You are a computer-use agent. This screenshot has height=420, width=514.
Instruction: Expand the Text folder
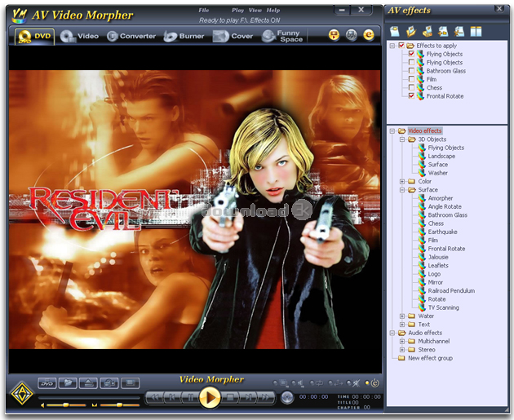pos(402,325)
